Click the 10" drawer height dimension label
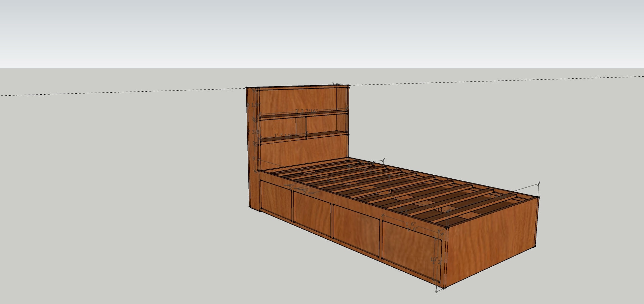This screenshot has height=304, width=644. (x=434, y=260)
